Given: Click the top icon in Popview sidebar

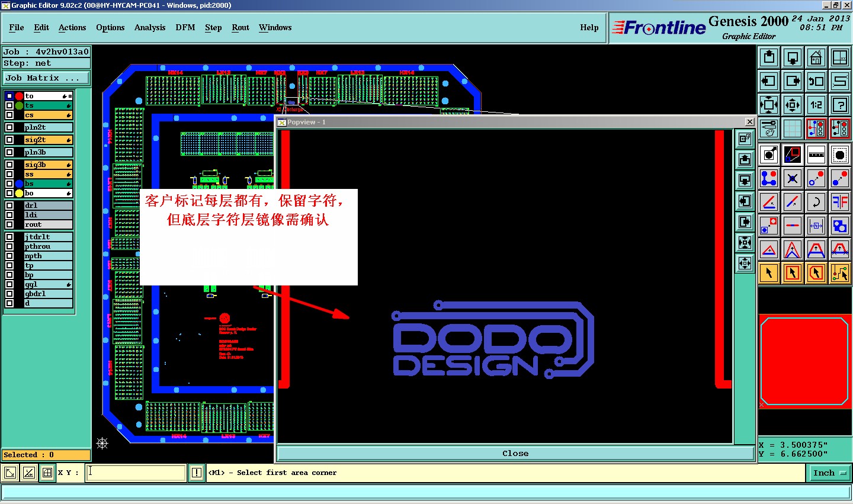Looking at the screenshot, I should [x=745, y=139].
